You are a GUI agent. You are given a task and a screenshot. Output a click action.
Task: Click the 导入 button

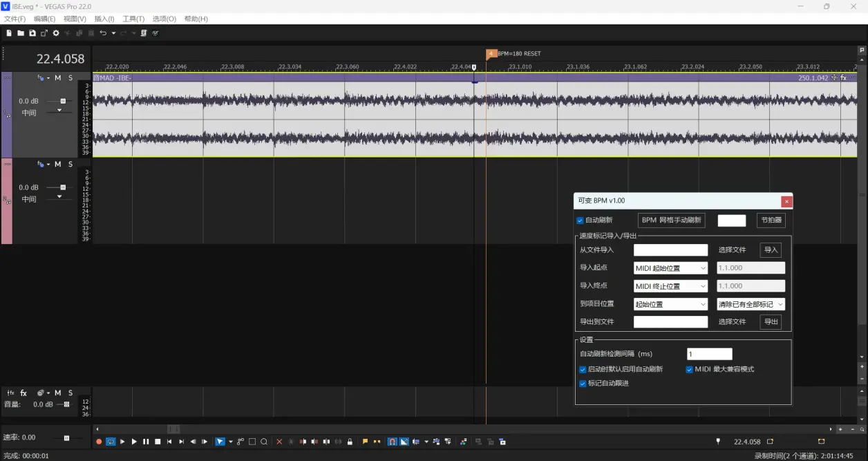point(771,250)
